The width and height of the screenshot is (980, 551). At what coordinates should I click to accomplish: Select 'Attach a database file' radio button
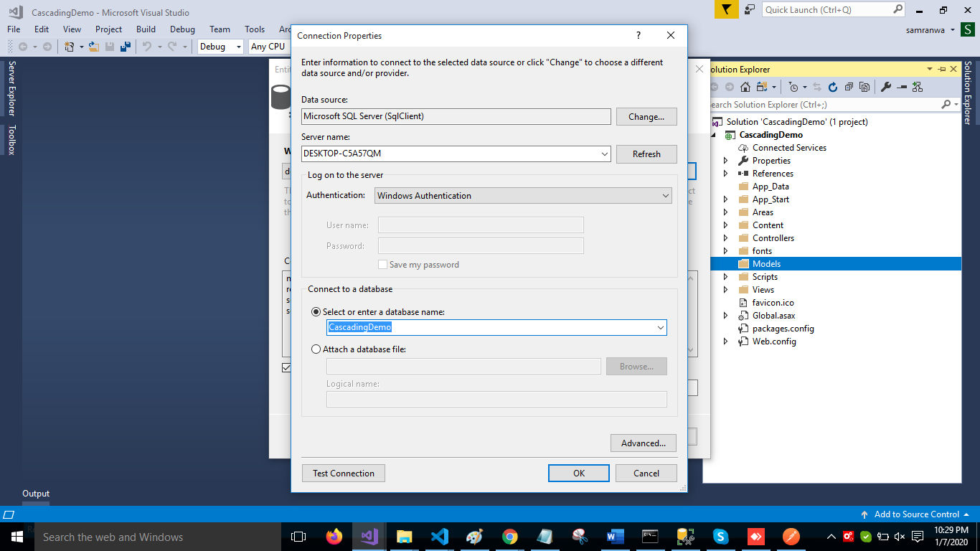pyautogui.click(x=316, y=349)
